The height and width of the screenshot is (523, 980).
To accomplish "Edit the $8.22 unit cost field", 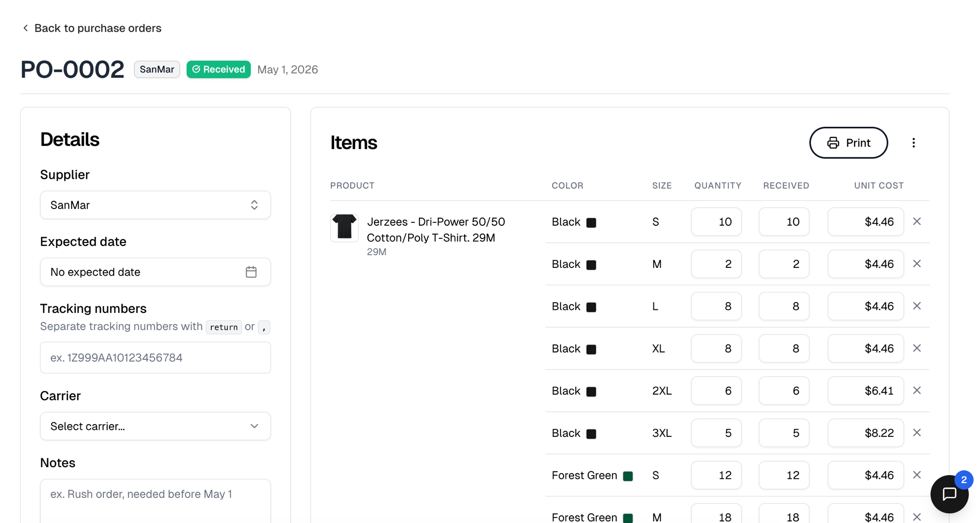I will click(x=866, y=433).
